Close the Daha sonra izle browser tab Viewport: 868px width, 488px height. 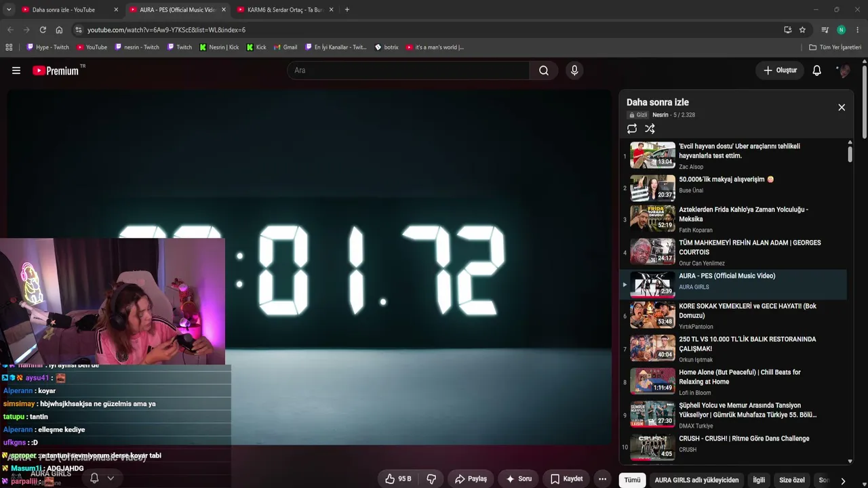[116, 9]
